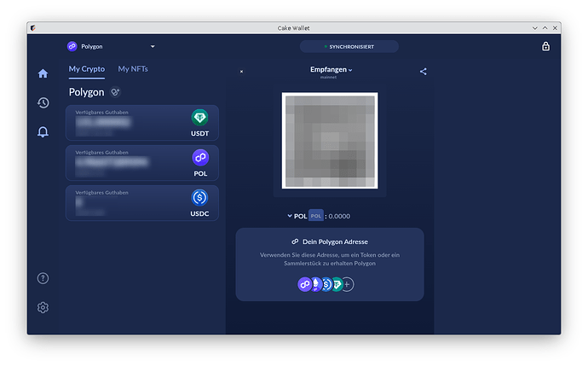588x366 pixels.
Task: Open the transaction history clock icon
Action: pyautogui.click(x=43, y=102)
